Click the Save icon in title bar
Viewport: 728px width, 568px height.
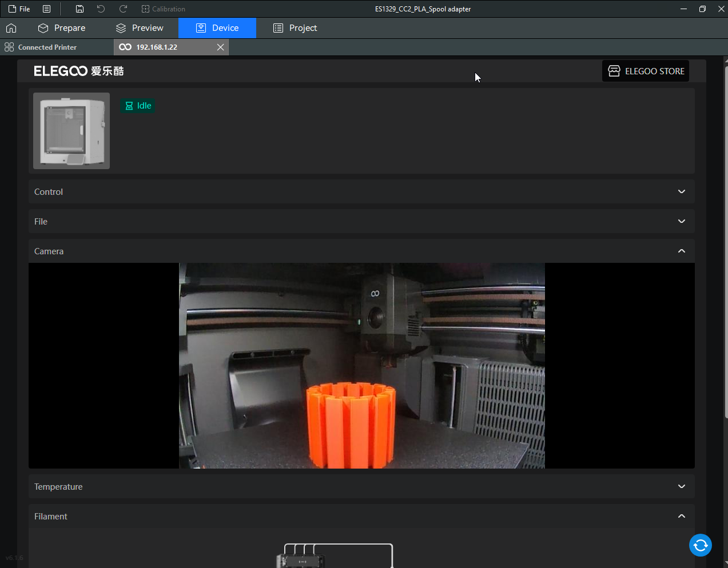(79, 9)
